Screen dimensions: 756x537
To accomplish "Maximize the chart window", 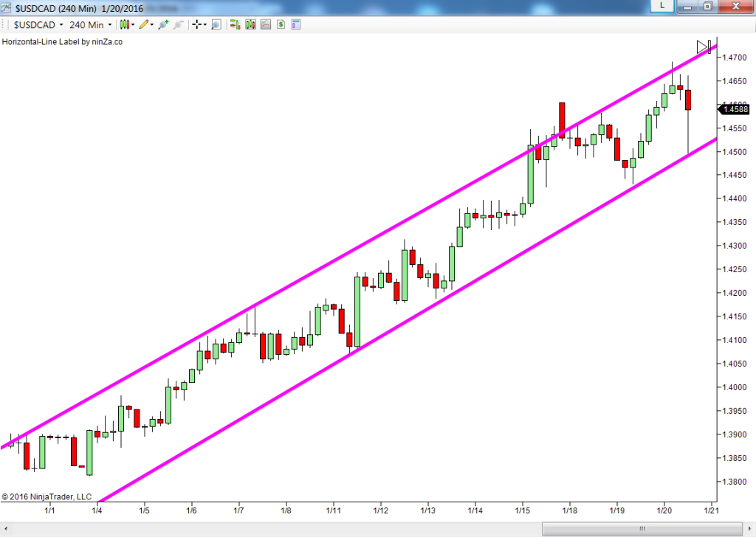I will coord(708,6).
